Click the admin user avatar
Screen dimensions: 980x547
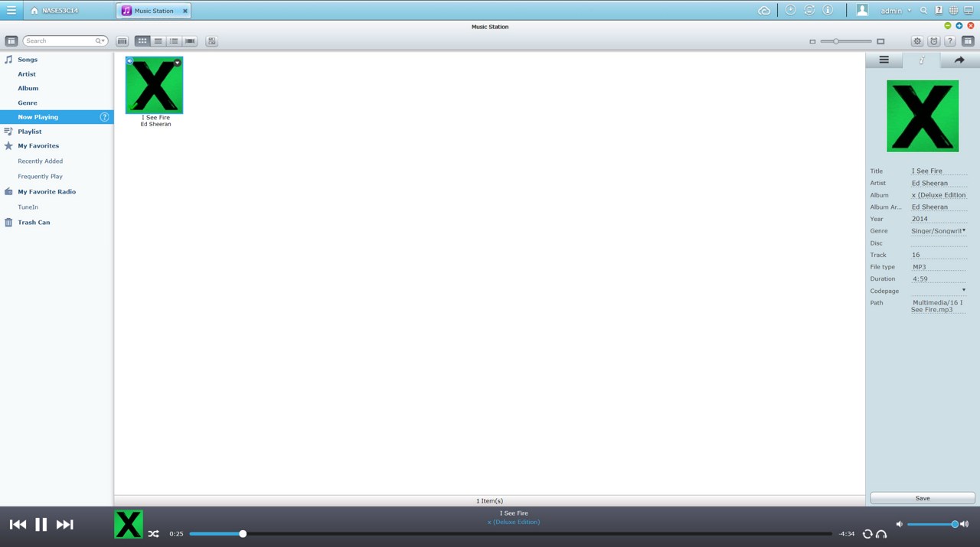(x=862, y=10)
